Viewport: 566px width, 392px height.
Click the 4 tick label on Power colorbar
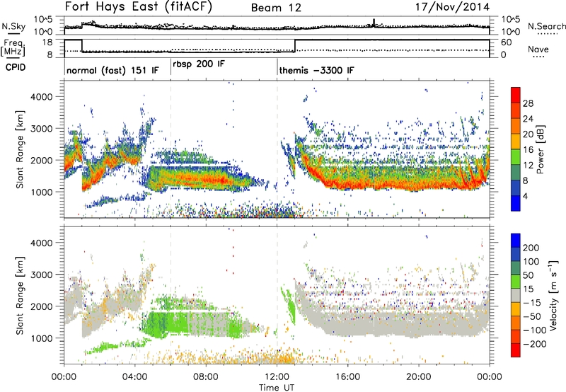(526, 196)
